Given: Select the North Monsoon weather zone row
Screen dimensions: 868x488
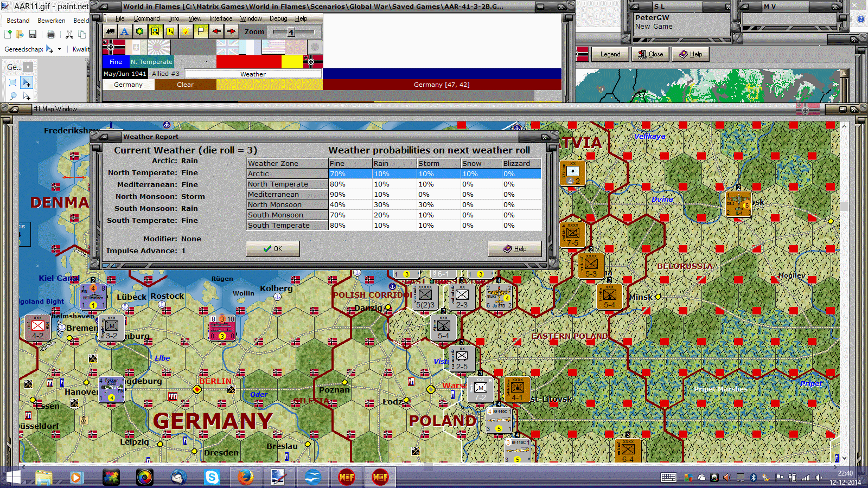Looking at the screenshot, I should click(x=394, y=204).
